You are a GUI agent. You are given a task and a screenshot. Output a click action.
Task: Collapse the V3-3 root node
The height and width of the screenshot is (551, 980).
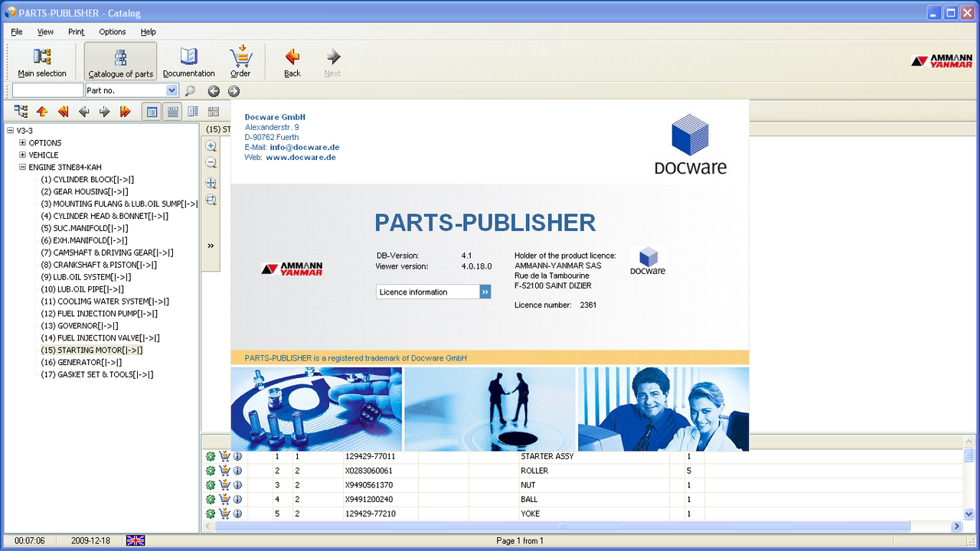tap(11, 131)
